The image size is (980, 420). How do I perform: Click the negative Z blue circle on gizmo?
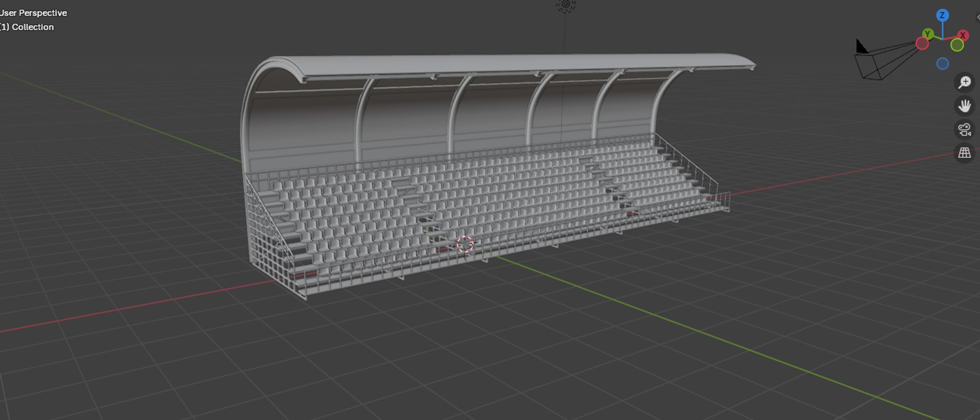[942, 64]
